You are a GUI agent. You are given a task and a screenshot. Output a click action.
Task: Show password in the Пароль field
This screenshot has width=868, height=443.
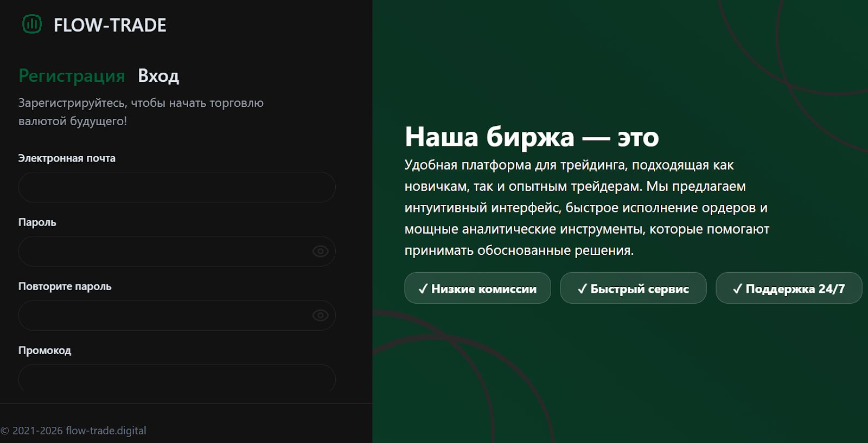[x=321, y=251]
